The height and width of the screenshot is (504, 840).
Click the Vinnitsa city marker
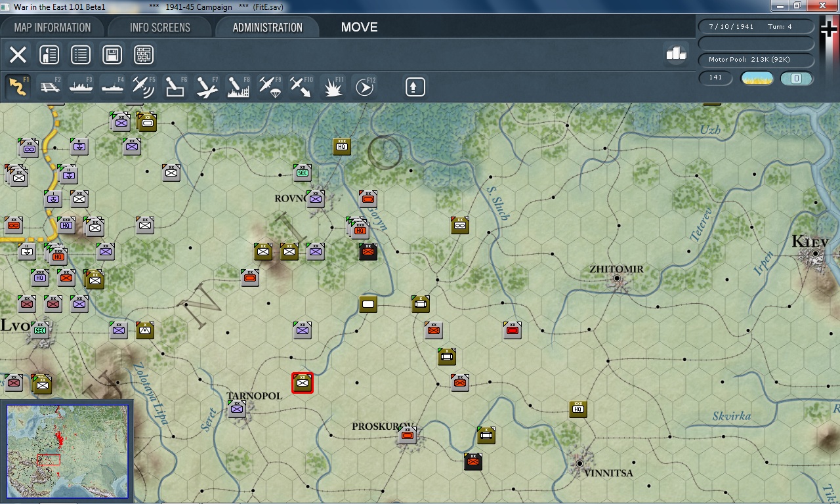(579, 463)
